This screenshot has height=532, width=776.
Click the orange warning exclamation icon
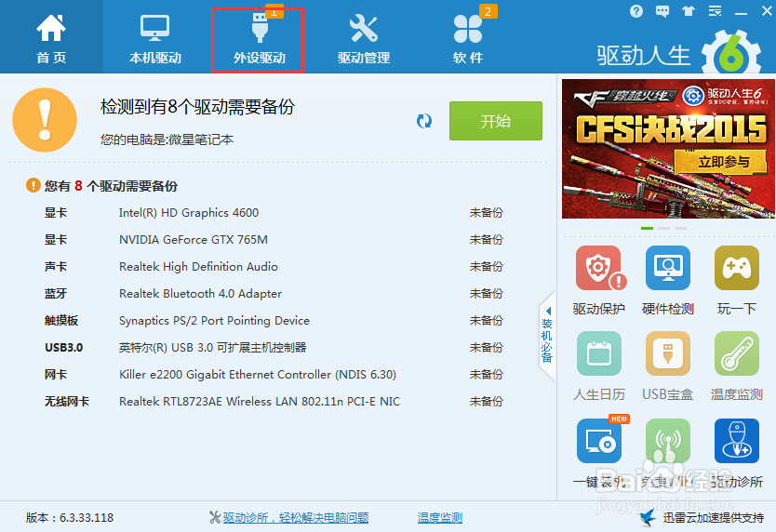pyautogui.click(x=45, y=120)
